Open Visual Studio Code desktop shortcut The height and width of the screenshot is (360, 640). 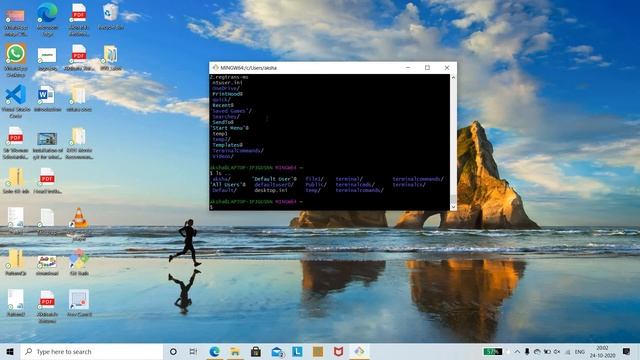click(16, 101)
